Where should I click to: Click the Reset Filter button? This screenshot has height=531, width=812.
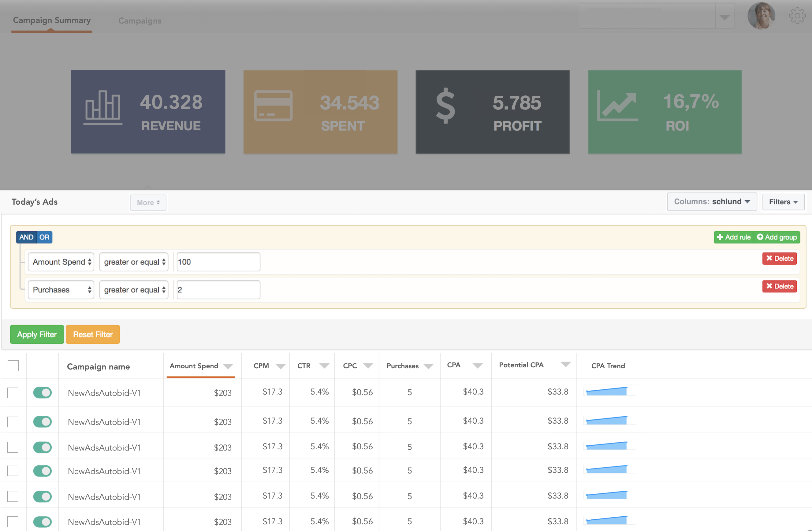tap(92, 334)
